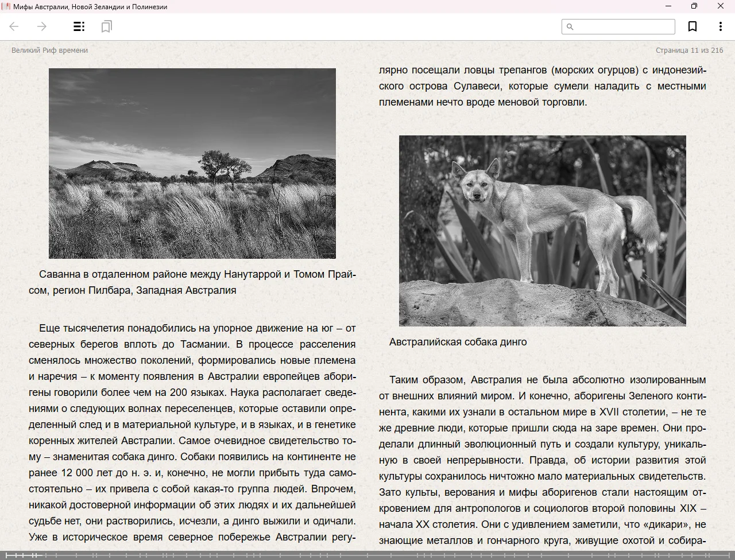The height and width of the screenshot is (560, 735).
Task: Go back to the previous page
Action: (x=14, y=26)
